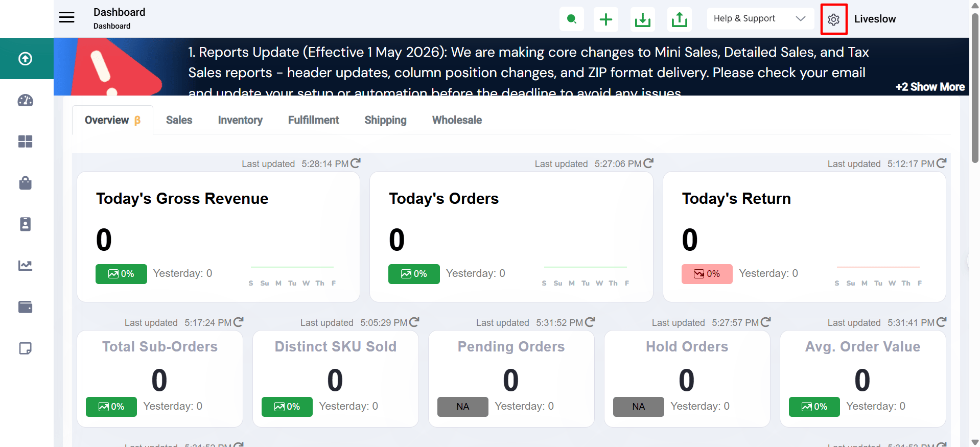This screenshot has height=447, width=980.
Task: Open the sticky note sidebar icon
Action: [26, 348]
